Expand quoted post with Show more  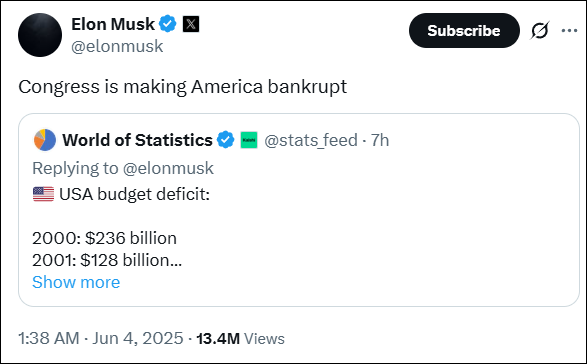[76, 282]
